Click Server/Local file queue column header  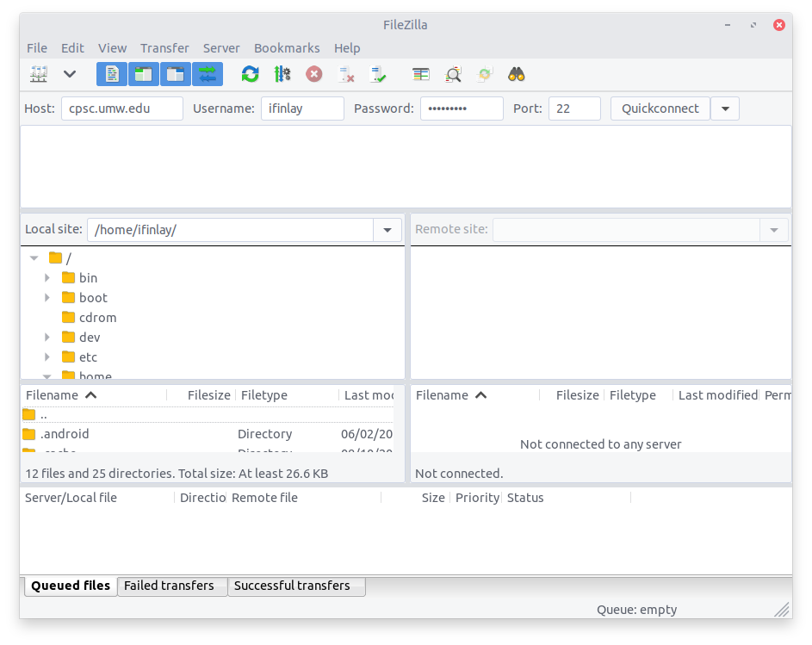97,498
